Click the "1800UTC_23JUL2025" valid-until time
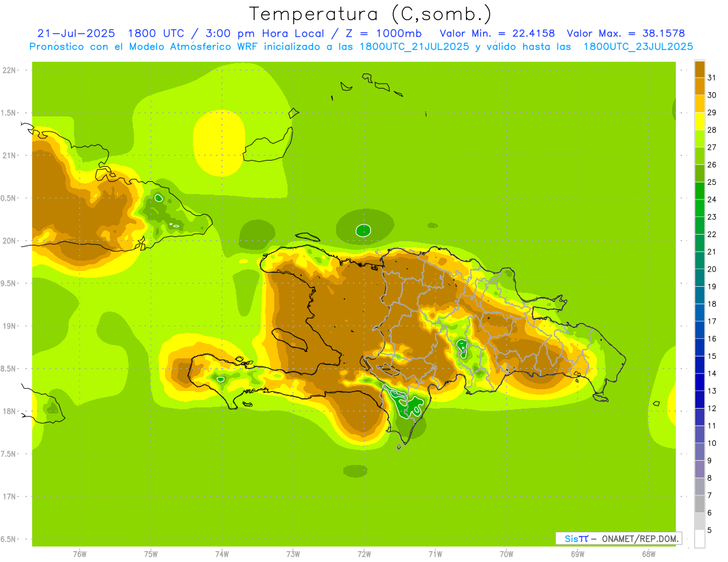 638,47
